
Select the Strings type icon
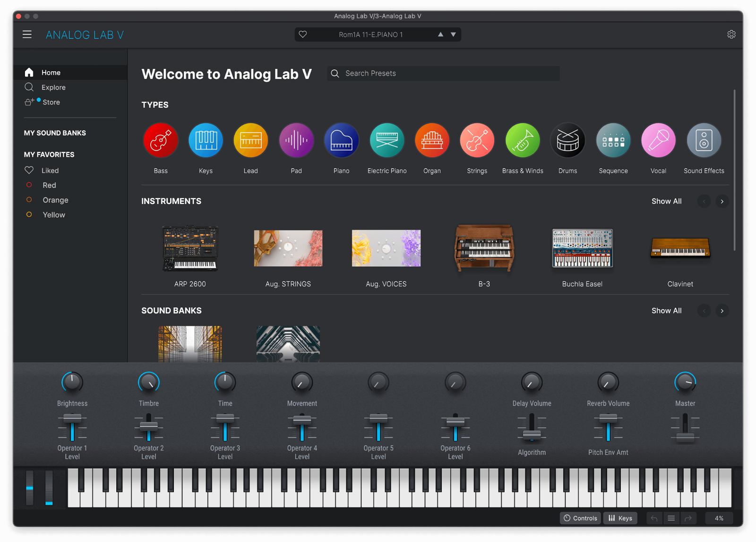477,140
